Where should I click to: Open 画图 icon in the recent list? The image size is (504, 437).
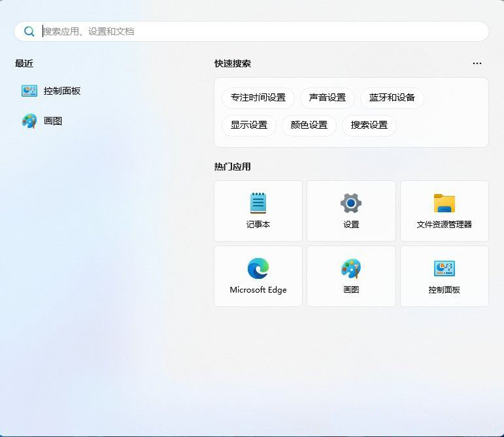point(29,121)
